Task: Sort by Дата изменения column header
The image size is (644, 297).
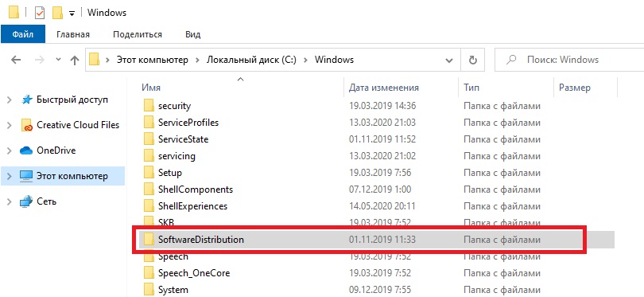Action: pyautogui.click(x=383, y=88)
